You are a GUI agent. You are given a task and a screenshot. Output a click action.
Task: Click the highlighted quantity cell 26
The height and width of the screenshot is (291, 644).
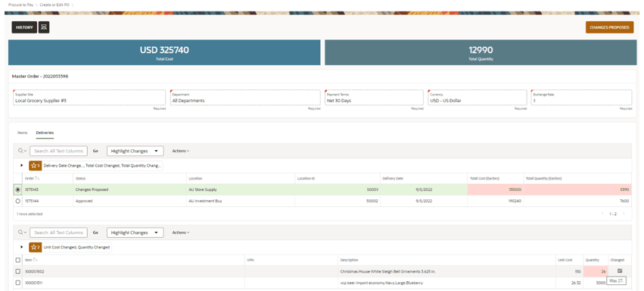pyautogui.click(x=596, y=271)
